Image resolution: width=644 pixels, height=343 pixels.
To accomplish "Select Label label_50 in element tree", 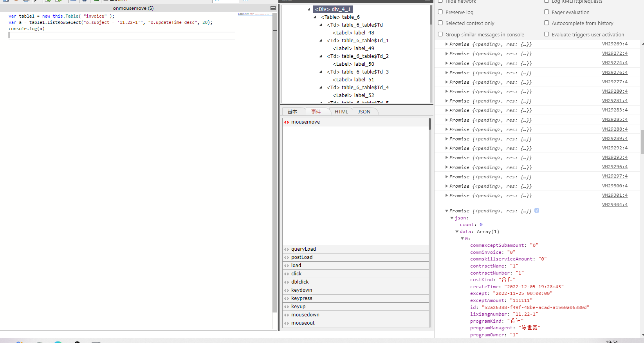I will tap(354, 64).
